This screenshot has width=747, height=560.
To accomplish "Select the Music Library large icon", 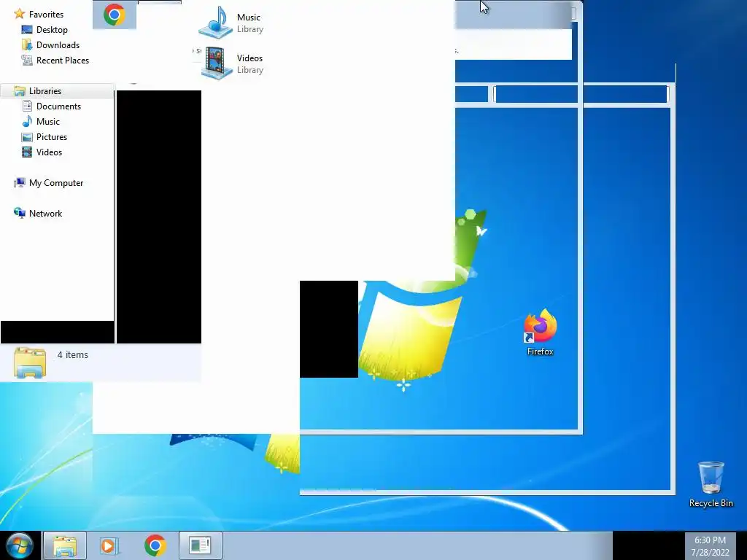I will click(216, 22).
